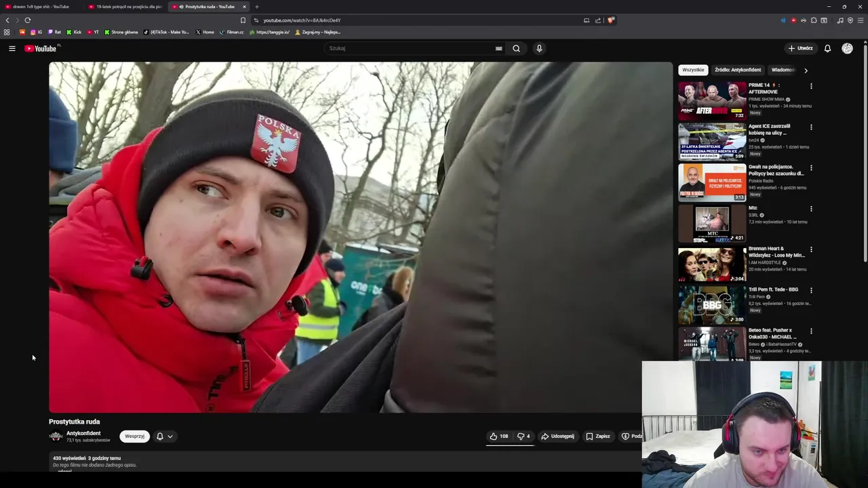Open the Kick bookmark
This screenshot has width=868, height=488.
[x=74, y=32]
